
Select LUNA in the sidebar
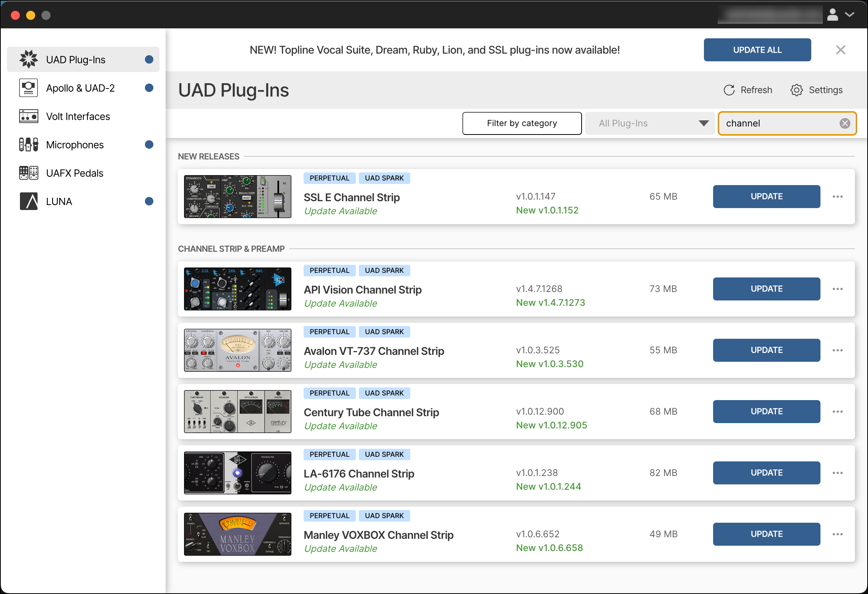click(x=83, y=201)
